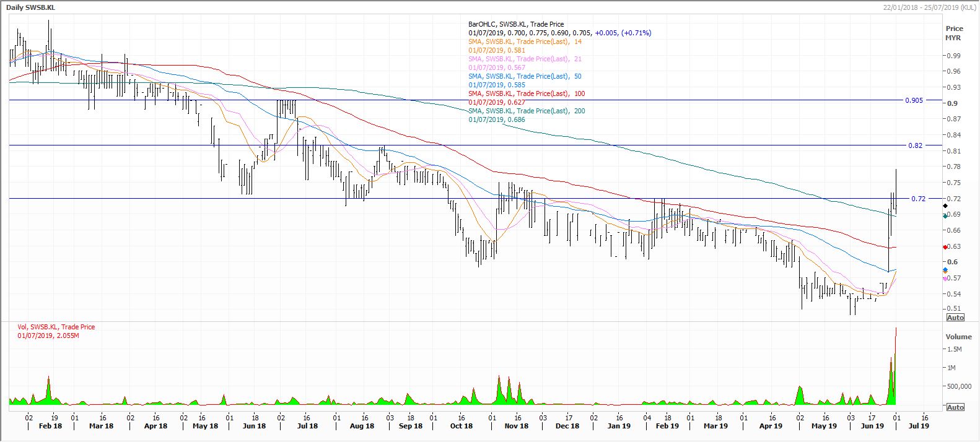This screenshot has height=442, width=980.
Task: Click the 22/01/2018 - 25/07/2019 date range
Action: (928, 7)
